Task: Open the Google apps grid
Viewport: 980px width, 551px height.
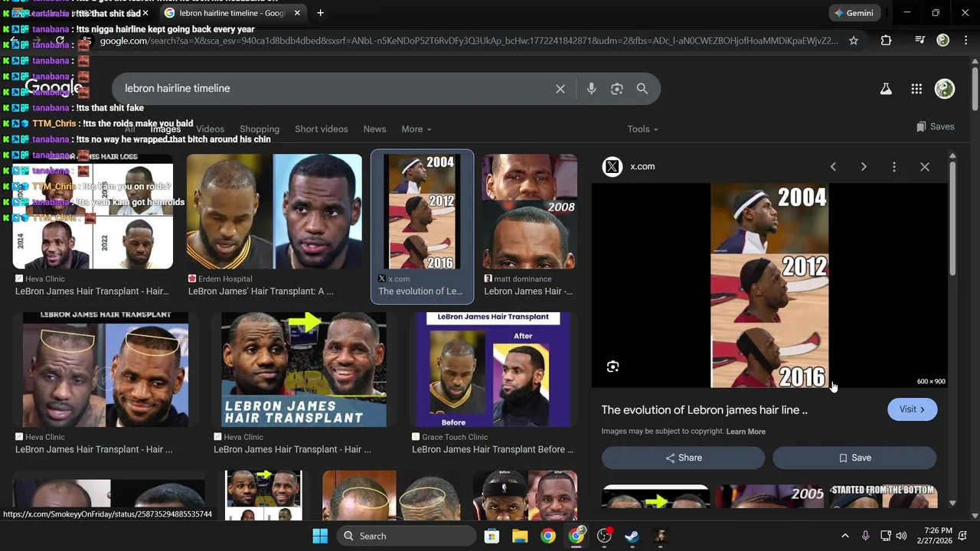Action: (916, 89)
